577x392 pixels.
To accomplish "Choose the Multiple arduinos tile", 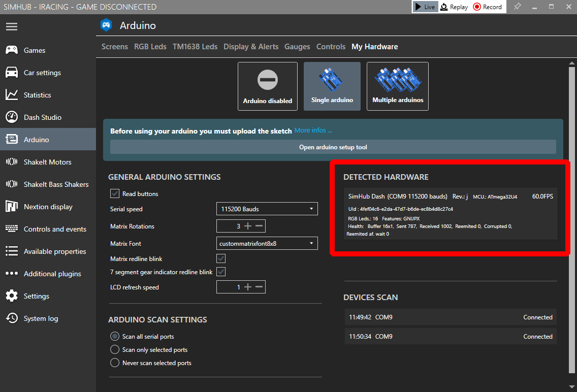I will coord(398,86).
